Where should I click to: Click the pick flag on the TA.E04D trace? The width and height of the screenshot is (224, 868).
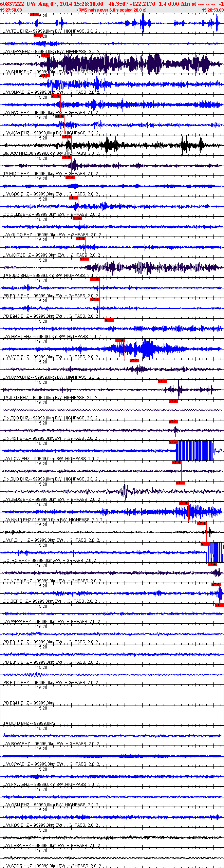pyautogui.click(x=67, y=157)
